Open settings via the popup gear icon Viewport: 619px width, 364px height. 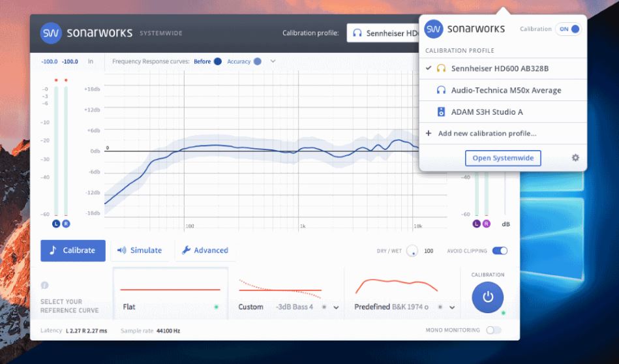(575, 158)
